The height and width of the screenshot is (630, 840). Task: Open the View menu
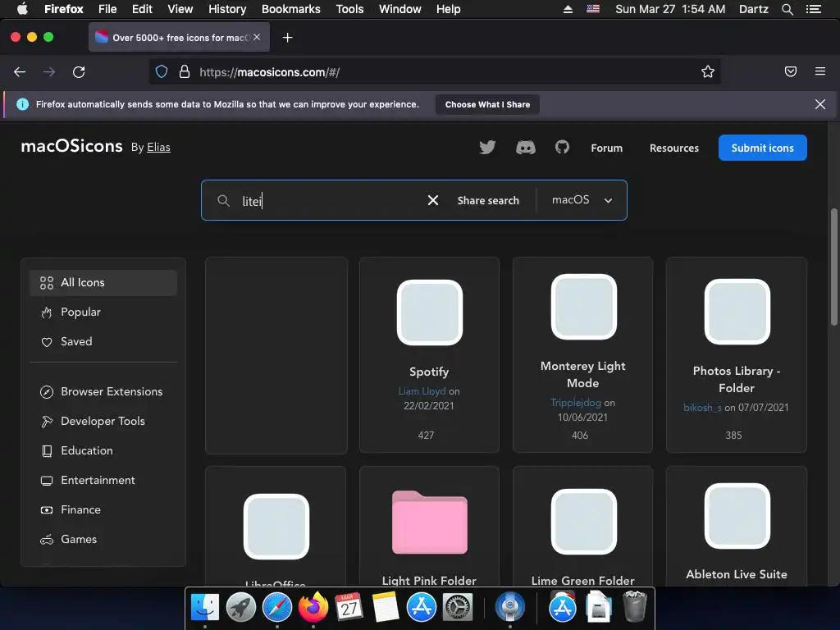point(180,9)
